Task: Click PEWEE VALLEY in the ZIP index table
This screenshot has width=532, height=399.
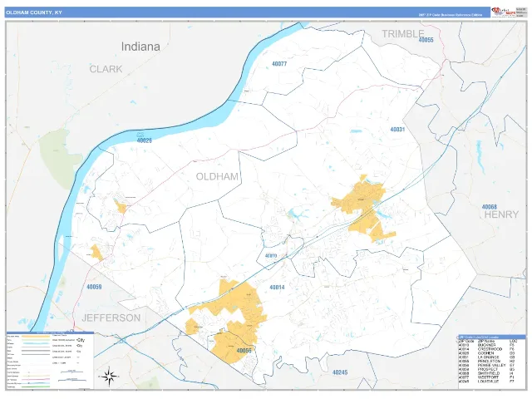Action: (491, 365)
